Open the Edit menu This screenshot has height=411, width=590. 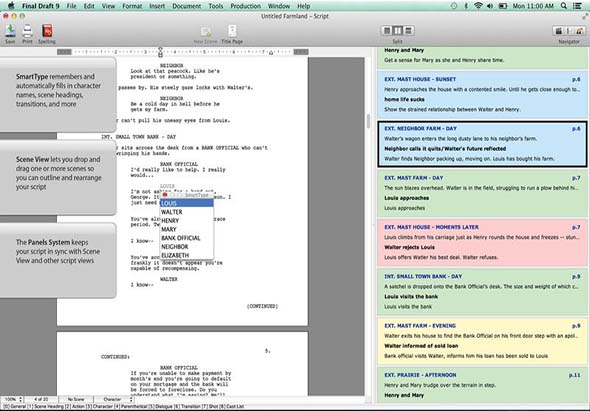[89, 6]
